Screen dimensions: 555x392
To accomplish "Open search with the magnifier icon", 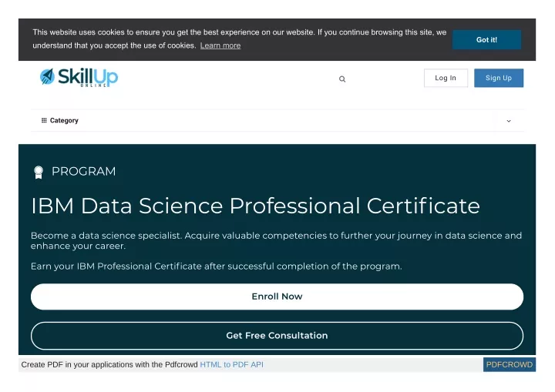I will coord(342,79).
